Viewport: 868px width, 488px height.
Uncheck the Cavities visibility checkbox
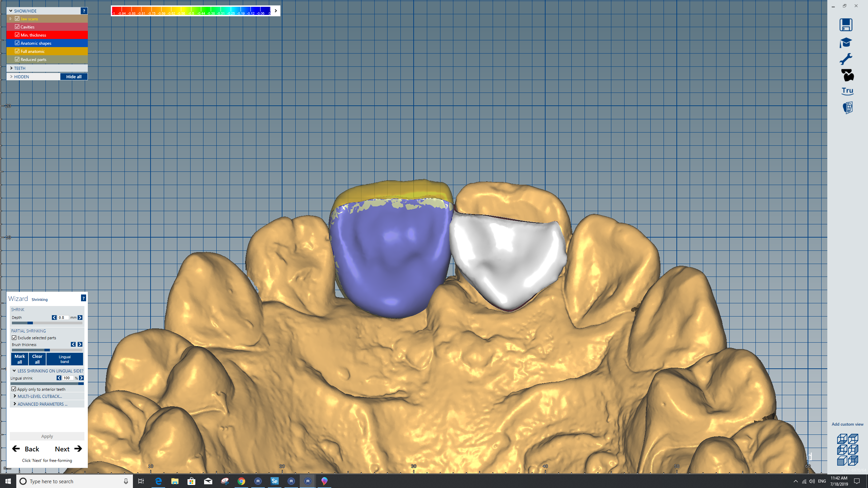coord(17,27)
